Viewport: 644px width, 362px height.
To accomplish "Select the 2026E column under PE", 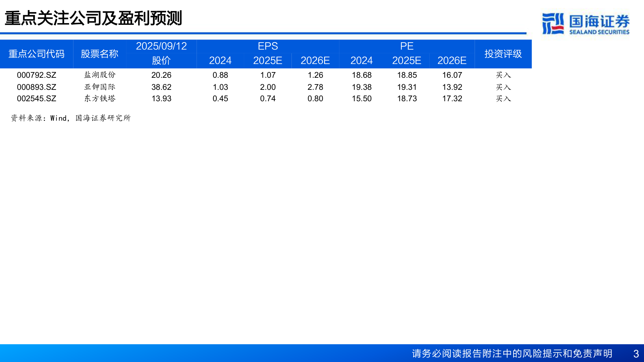I will click(x=451, y=61).
